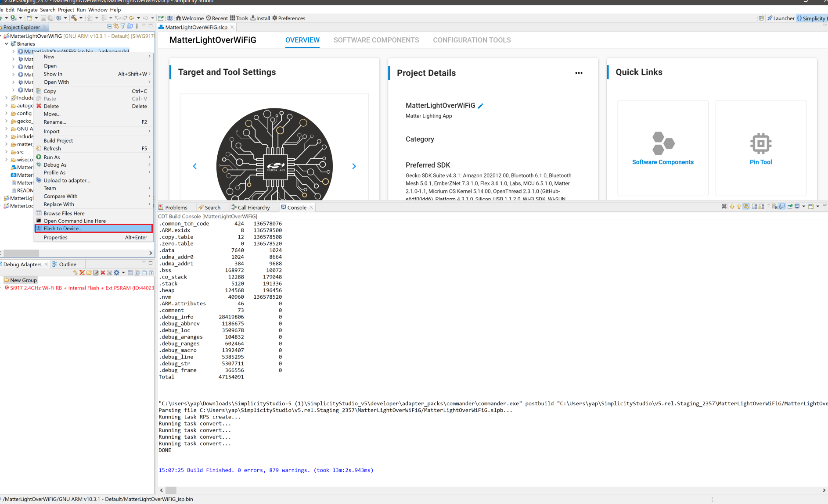Open Tools from the toolbar
The image size is (828, 504).
pos(239,18)
